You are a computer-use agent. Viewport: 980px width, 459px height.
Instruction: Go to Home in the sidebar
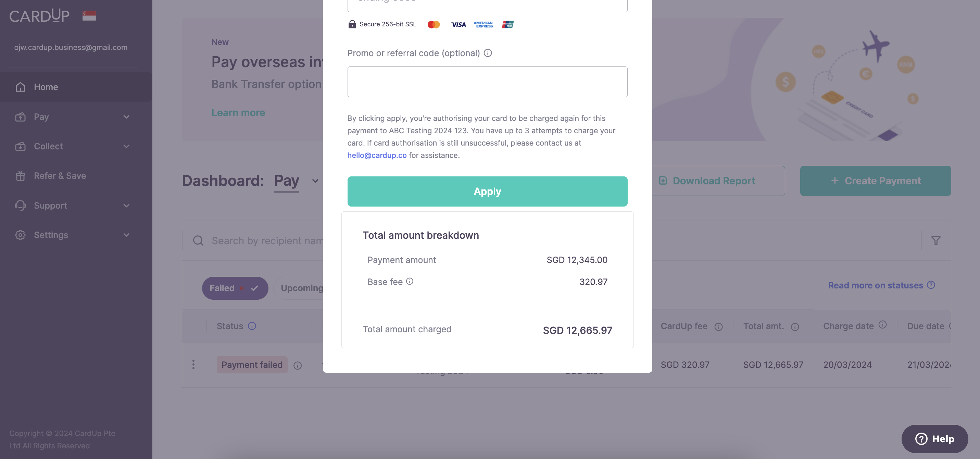click(x=46, y=87)
